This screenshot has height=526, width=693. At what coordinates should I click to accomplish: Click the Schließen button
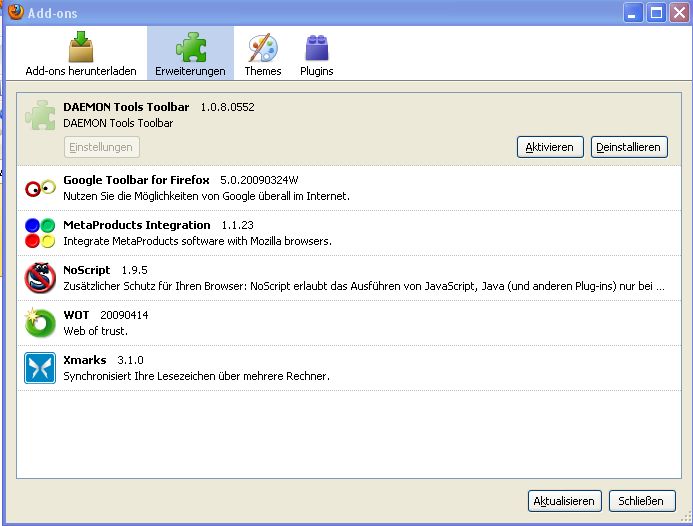[641, 501]
